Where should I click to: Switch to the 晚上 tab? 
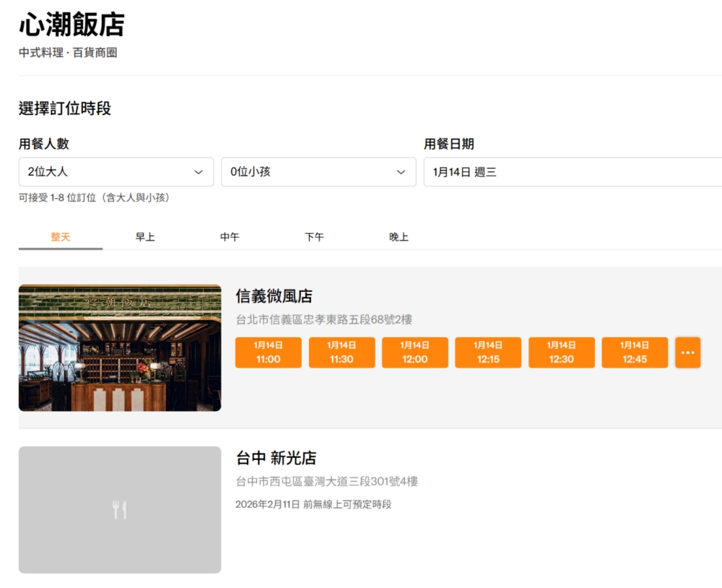[x=399, y=237]
